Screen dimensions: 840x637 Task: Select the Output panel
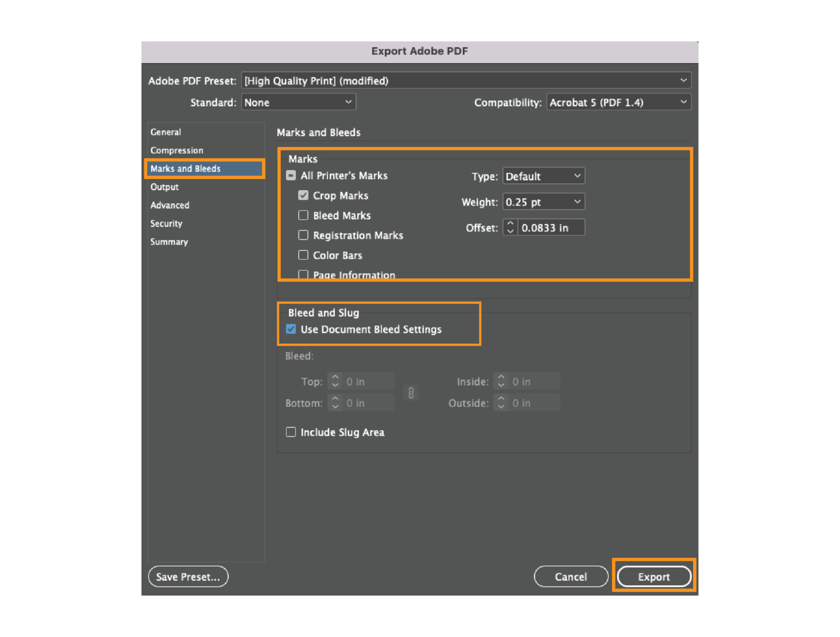point(164,187)
